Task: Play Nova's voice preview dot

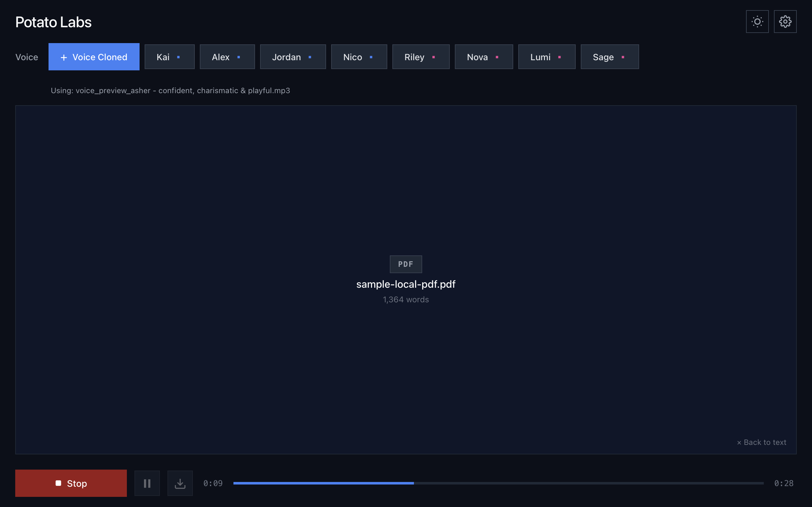Action: pyautogui.click(x=497, y=57)
